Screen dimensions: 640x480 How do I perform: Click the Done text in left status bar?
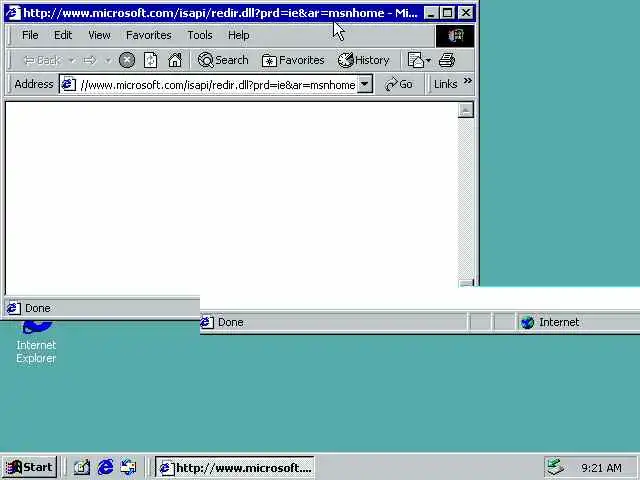pyautogui.click(x=38, y=308)
